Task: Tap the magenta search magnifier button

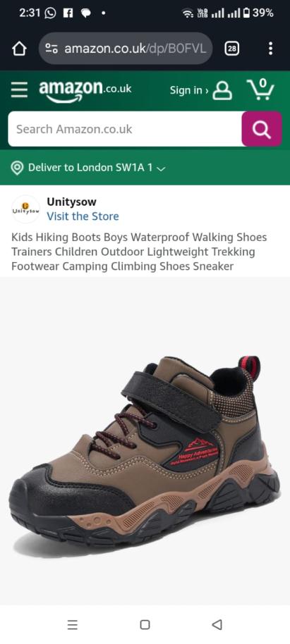Action: [262, 129]
